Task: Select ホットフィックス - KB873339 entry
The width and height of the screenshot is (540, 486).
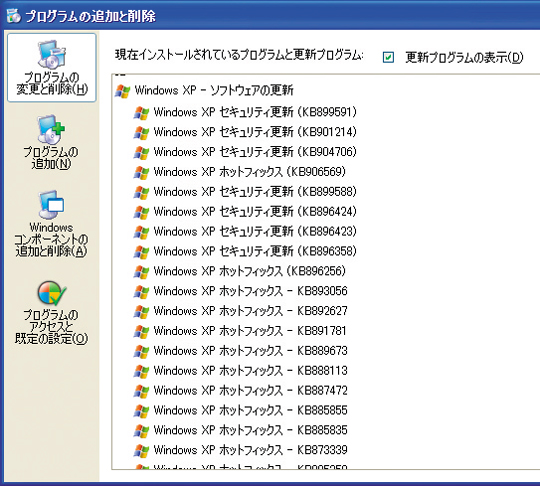Action: pos(250,450)
